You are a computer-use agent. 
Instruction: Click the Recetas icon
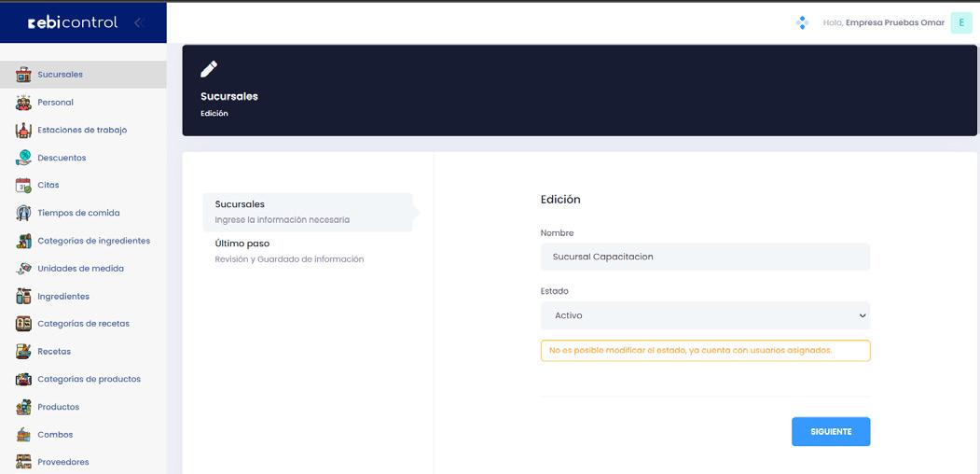point(23,352)
